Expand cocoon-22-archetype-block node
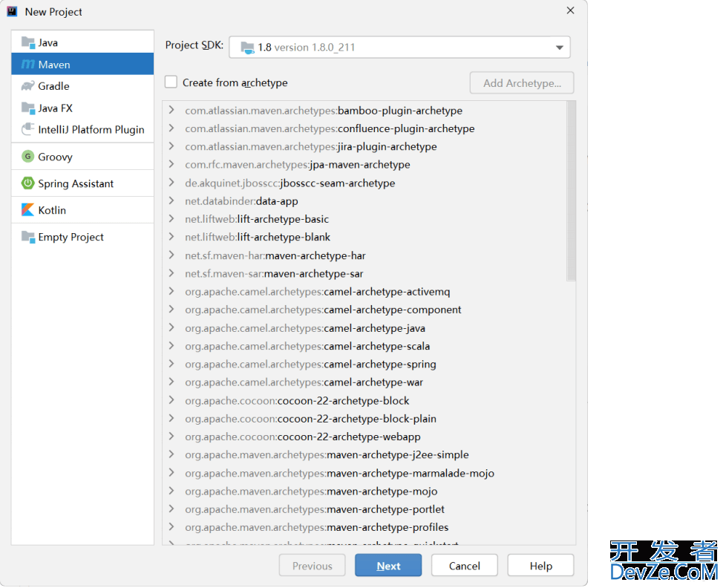Image resolution: width=726 pixels, height=588 pixels. coord(171,400)
